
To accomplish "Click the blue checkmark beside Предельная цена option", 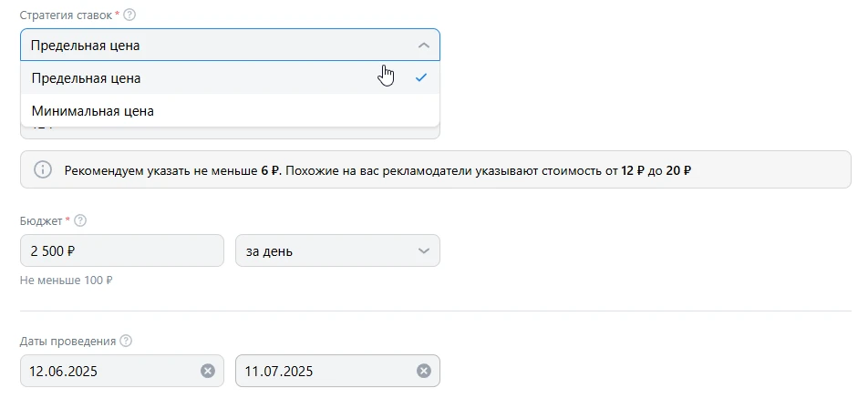I will (420, 78).
